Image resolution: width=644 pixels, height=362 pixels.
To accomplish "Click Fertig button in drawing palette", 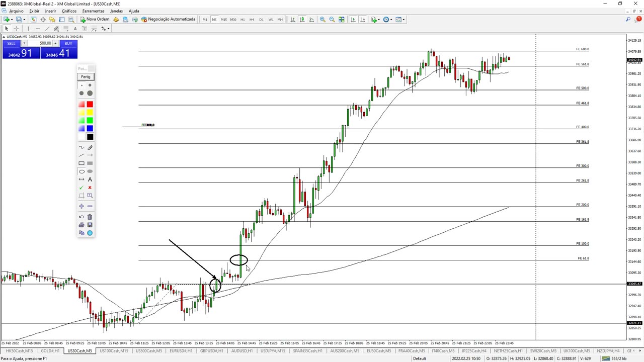I will 86,77.
